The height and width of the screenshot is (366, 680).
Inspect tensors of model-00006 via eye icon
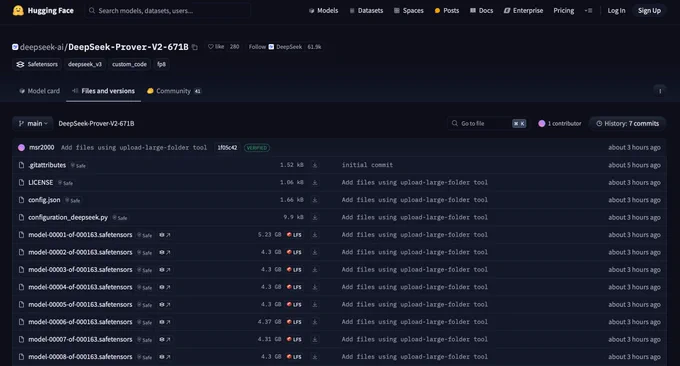[164, 322]
